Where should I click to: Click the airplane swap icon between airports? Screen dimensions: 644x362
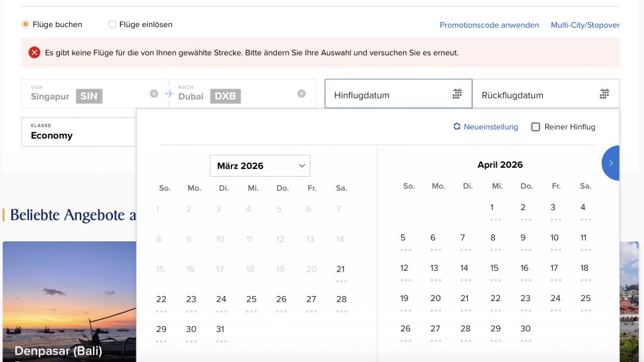169,94
